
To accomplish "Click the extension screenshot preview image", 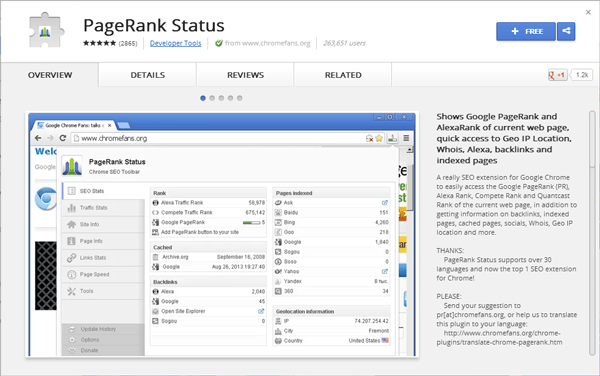I will (222, 234).
